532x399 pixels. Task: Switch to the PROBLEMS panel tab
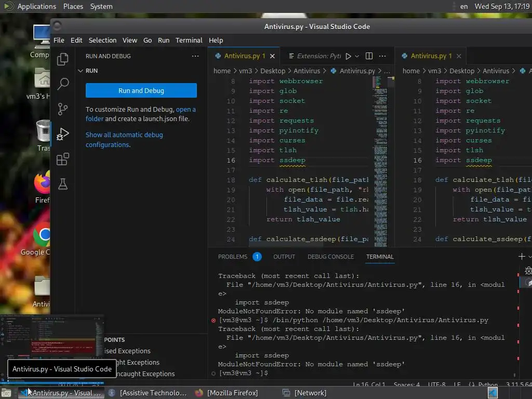pos(233,257)
